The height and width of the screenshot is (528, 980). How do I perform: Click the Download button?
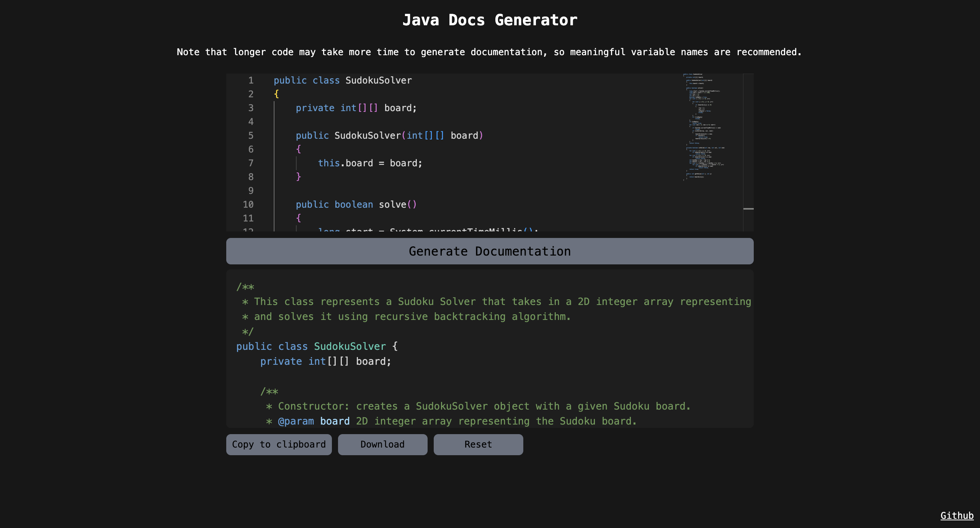(x=382, y=444)
